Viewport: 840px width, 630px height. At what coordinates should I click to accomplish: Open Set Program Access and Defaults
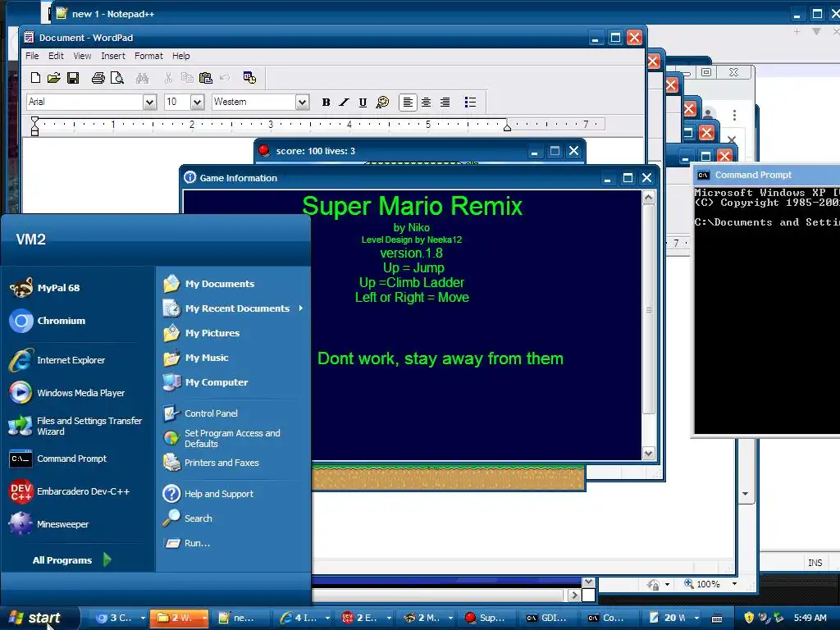233,438
